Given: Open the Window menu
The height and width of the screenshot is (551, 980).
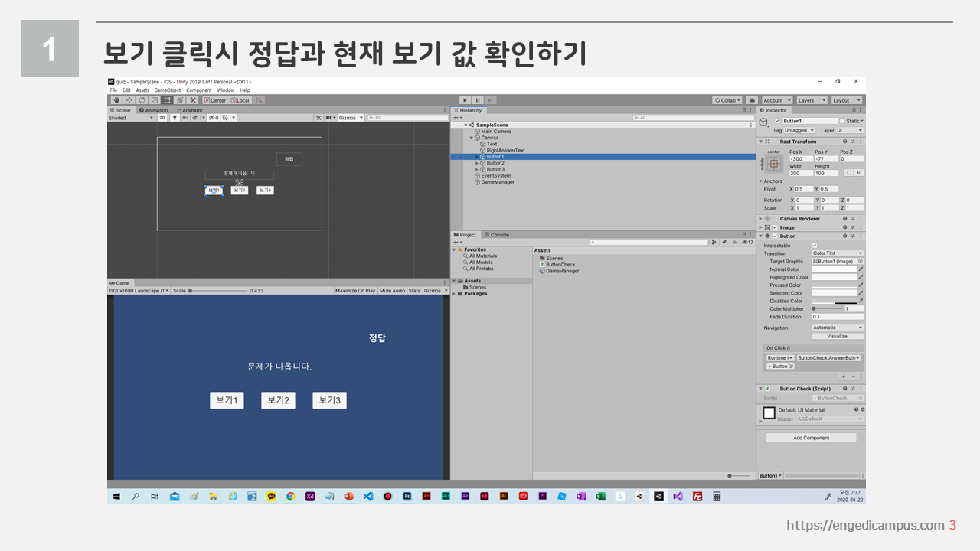Looking at the screenshot, I should coord(225,90).
